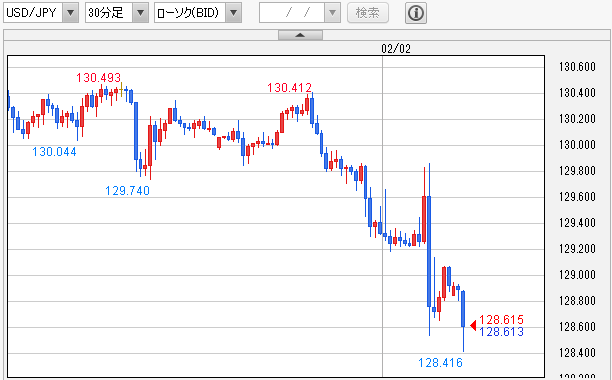Collapse the top panel with up-arrow handle

(x=300, y=35)
